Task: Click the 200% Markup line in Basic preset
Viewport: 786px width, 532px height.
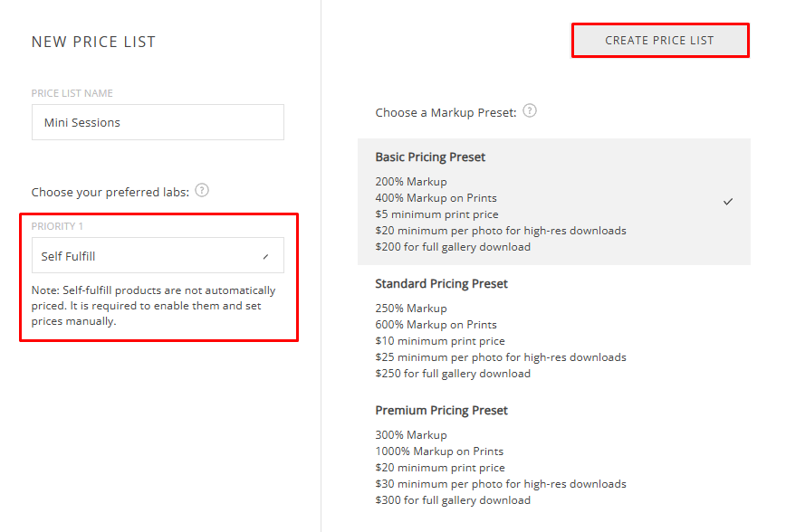Action: point(411,182)
